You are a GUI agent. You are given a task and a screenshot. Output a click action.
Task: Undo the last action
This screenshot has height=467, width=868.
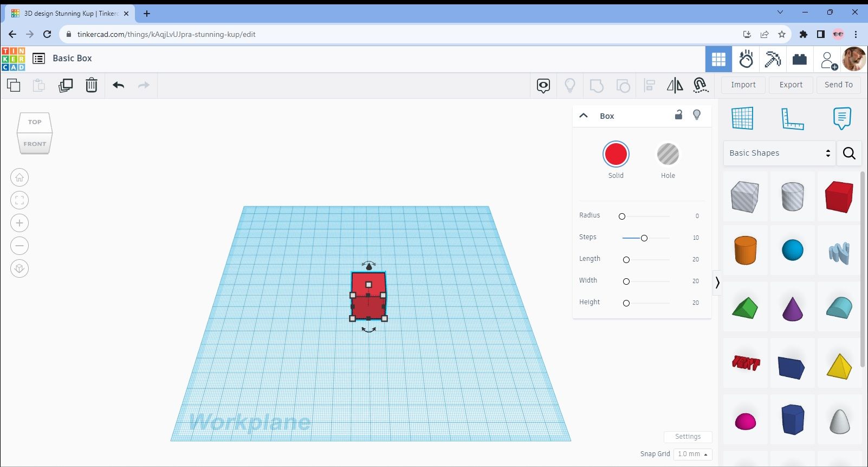[119, 85]
